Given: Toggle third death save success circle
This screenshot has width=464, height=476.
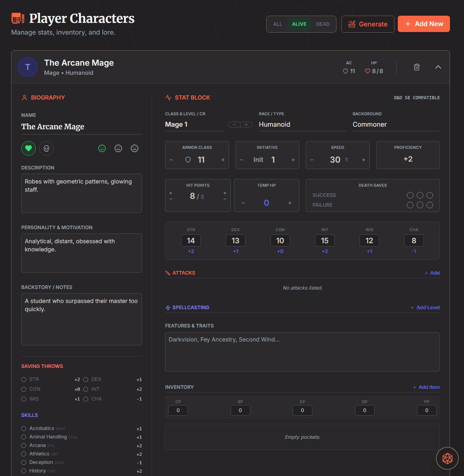Looking at the screenshot, I should tap(430, 195).
